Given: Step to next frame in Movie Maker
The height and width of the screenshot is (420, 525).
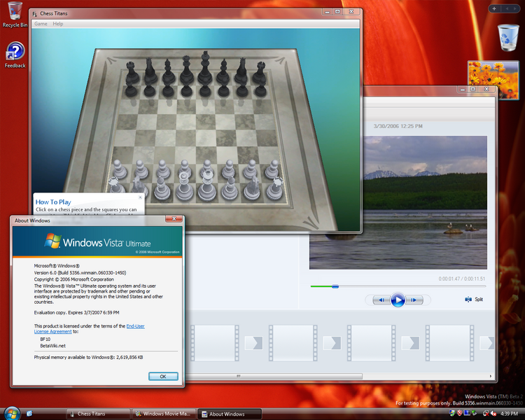Looking at the screenshot, I should pyautogui.click(x=414, y=300).
